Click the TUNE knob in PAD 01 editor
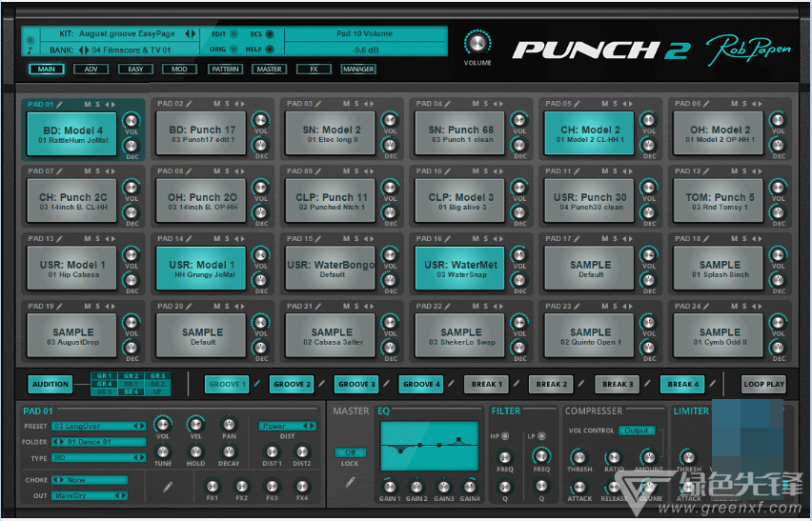Image resolution: width=812 pixels, height=521 pixels. (163, 451)
